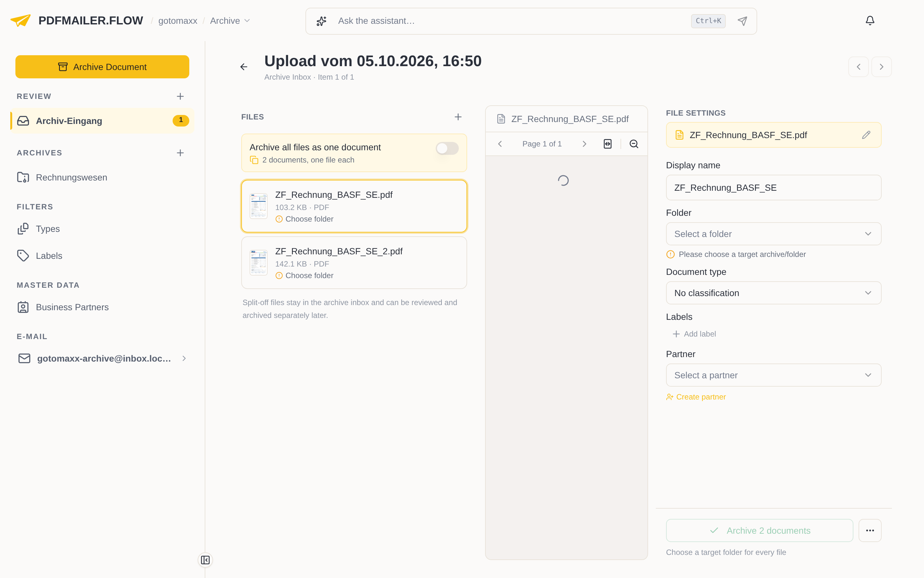Zoom out in the PDF preview
924x578 pixels.
[634, 144]
